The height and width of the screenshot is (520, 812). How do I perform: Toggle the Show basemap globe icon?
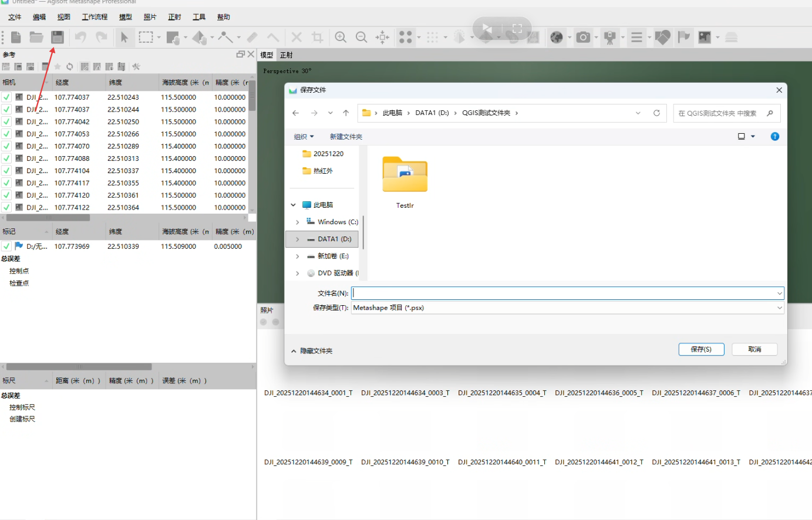click(x=557, y=38)
